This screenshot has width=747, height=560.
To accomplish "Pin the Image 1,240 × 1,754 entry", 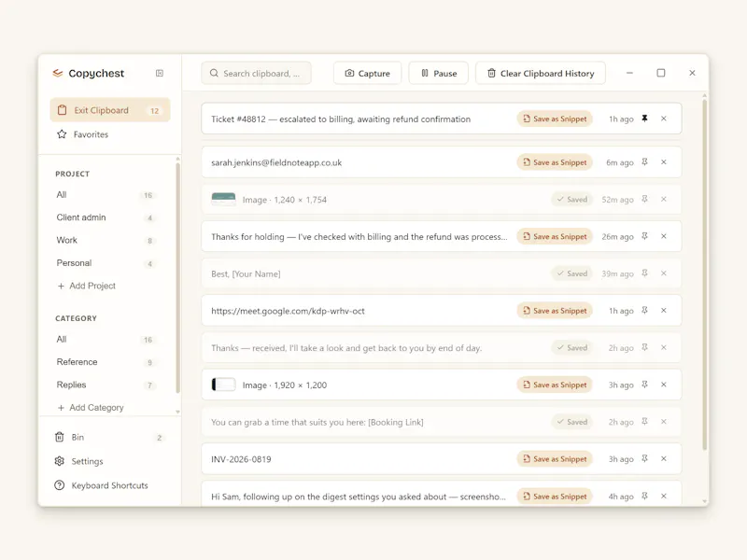I will tap(644, 200).
